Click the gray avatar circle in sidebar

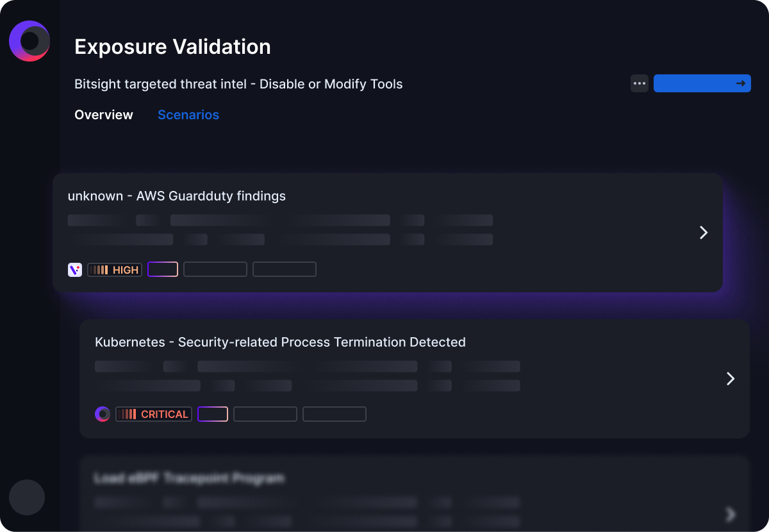point(27,497)
